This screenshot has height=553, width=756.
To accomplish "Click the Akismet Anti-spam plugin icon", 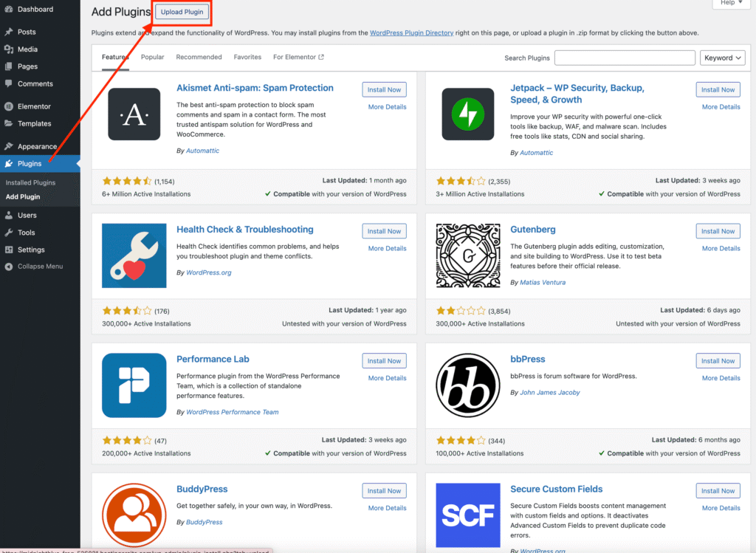I will click(x=134, y=114).
